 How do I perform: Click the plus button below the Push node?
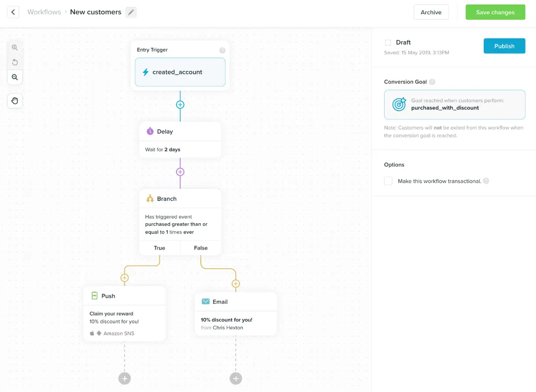(124, 378)
